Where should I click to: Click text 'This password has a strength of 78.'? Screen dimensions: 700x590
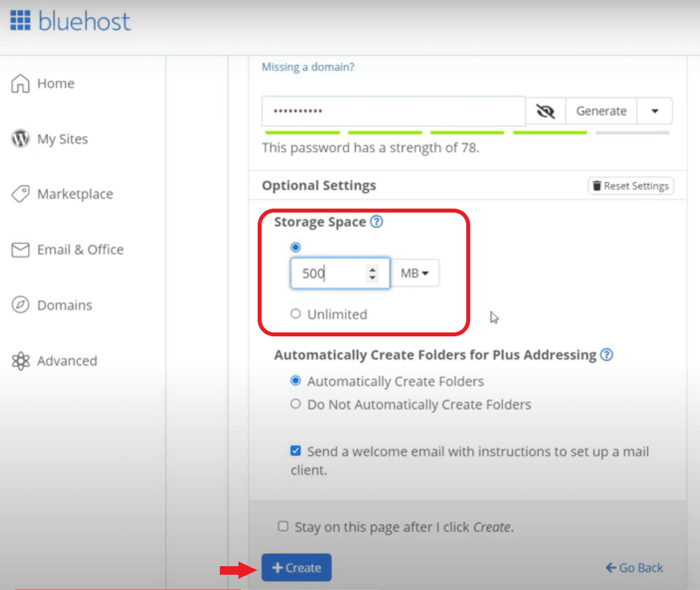(x=371, y=148)
